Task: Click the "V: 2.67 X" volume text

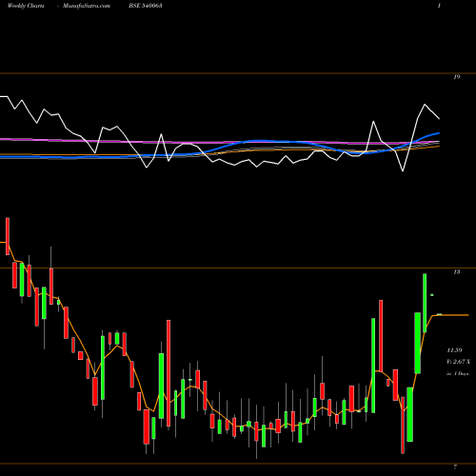Action: (x=458, y=362)
